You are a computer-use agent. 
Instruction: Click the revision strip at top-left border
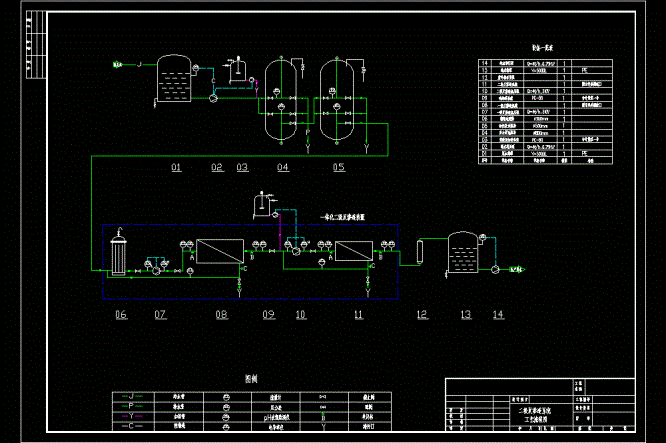35,45
